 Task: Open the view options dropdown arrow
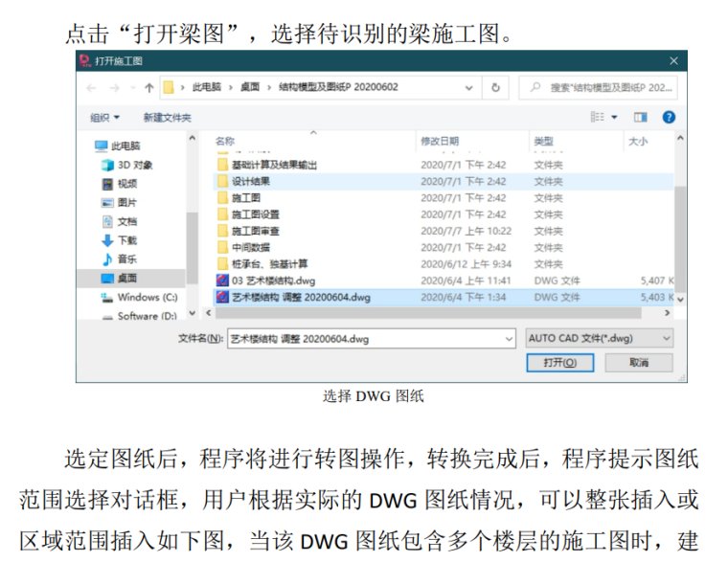coord(614,117)
